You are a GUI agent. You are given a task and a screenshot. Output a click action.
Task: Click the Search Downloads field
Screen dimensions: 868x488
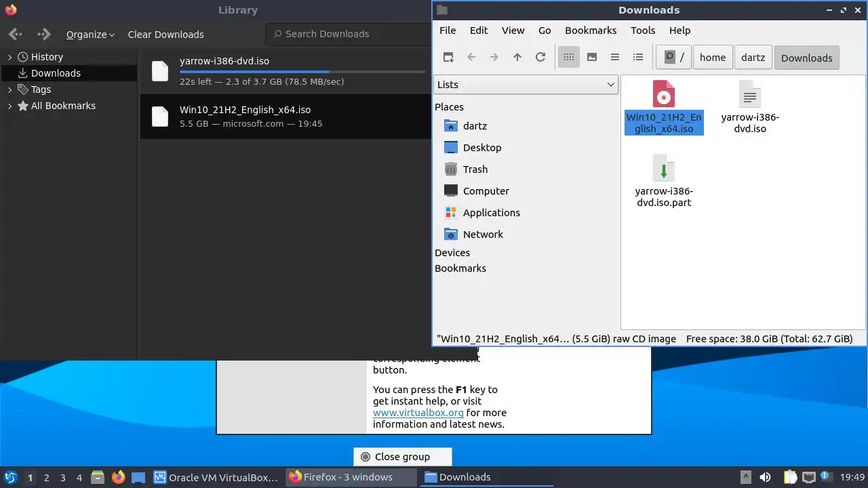(x=349, y=34)
